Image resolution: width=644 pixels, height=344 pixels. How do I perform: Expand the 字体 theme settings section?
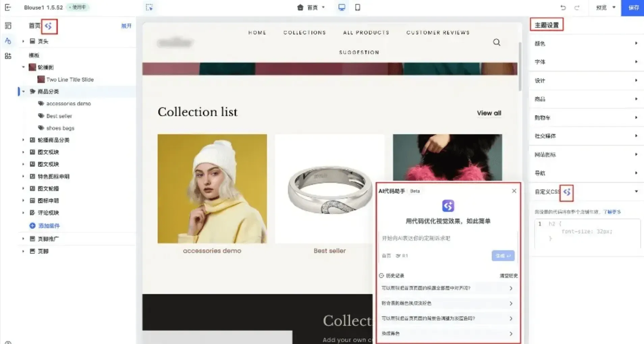pyautogui.click(x=586, y=62)
